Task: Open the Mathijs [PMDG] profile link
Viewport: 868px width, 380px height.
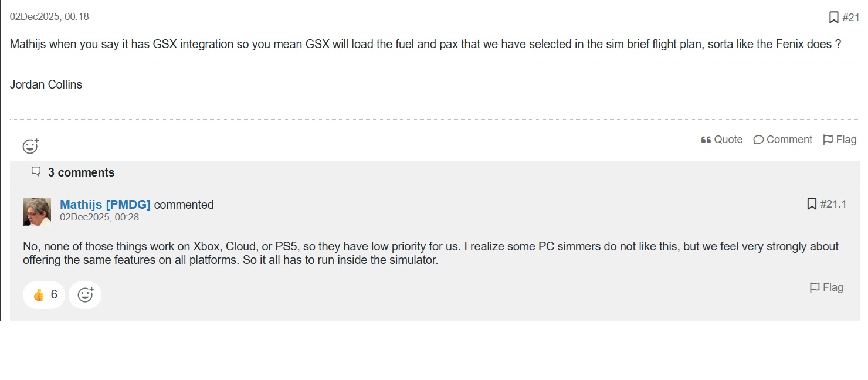Action: (x=106, y=205)
